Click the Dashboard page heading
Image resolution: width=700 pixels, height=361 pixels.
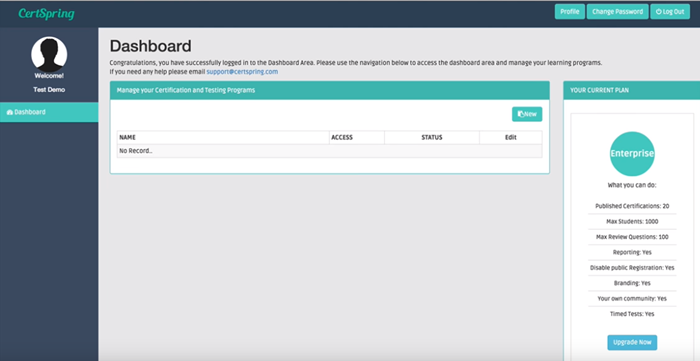[150, 46]
